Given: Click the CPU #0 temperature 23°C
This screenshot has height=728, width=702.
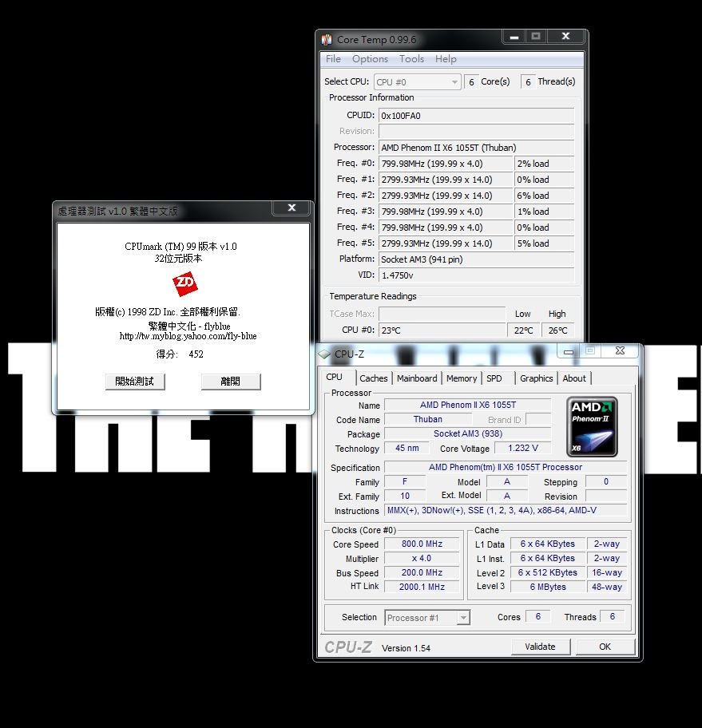Looking at the screenshot, I should (442, 330).
